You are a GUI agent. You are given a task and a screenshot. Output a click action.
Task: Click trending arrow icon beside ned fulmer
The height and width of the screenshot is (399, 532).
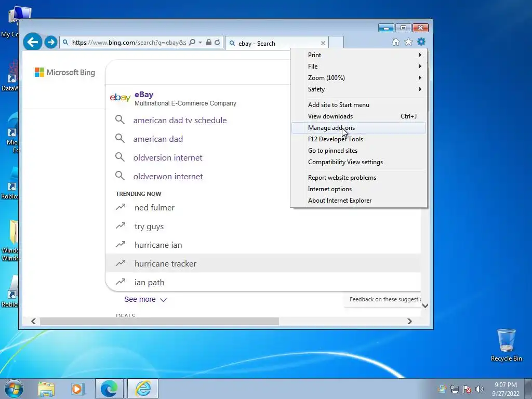[x=121, y=207]
